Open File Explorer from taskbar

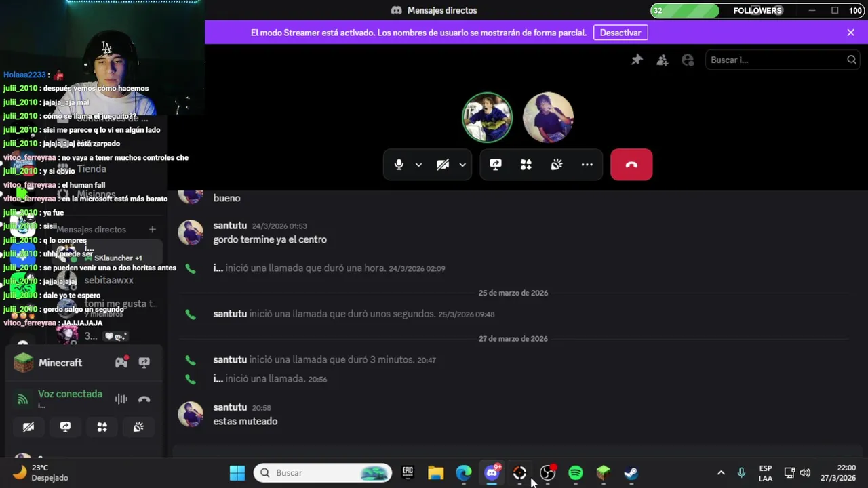click(435, 473)
